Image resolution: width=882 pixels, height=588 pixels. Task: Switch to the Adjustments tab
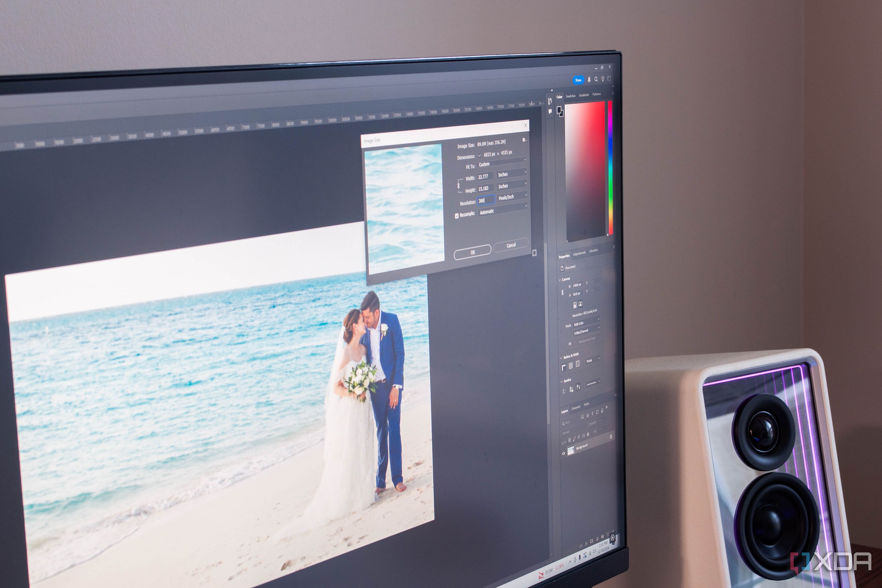point(579,253)
